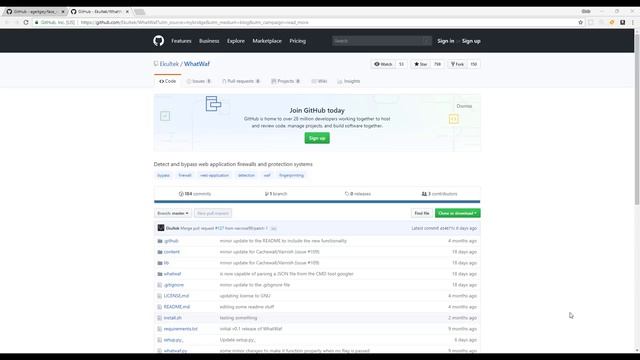
Task: Watch the repository
Action: [x=383, y=64]
